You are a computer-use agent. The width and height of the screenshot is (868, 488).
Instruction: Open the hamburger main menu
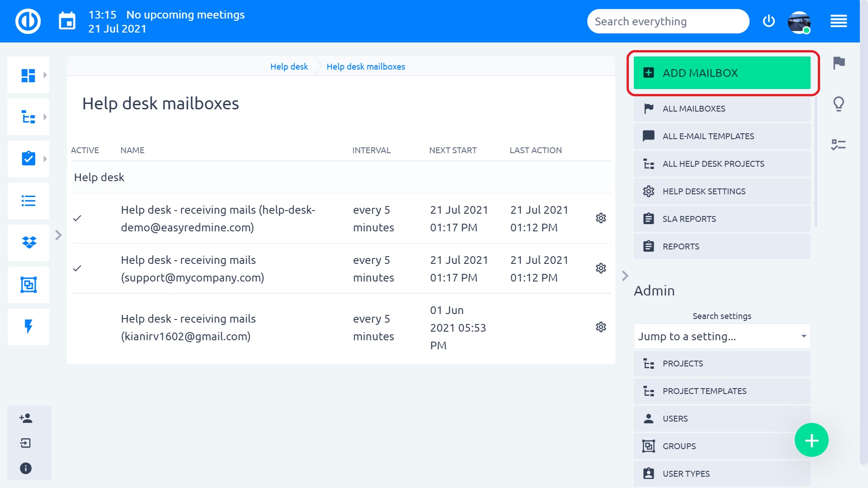pos(839,21)
